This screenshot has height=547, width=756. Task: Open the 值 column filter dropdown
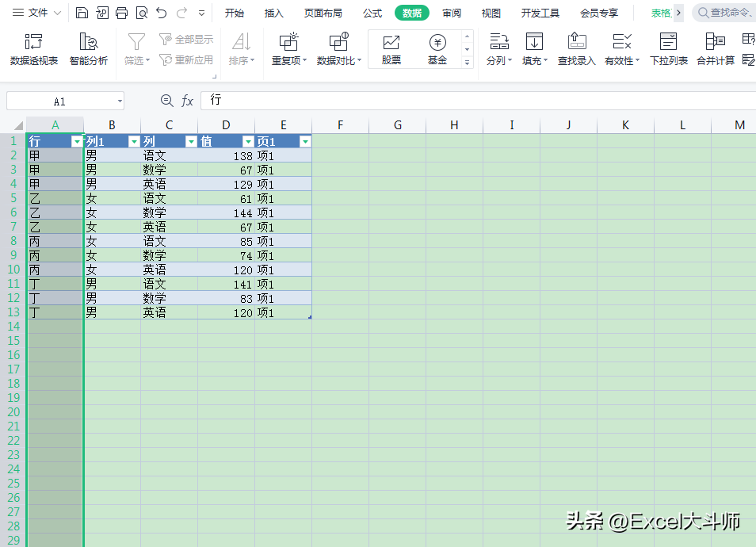(248, 141)
